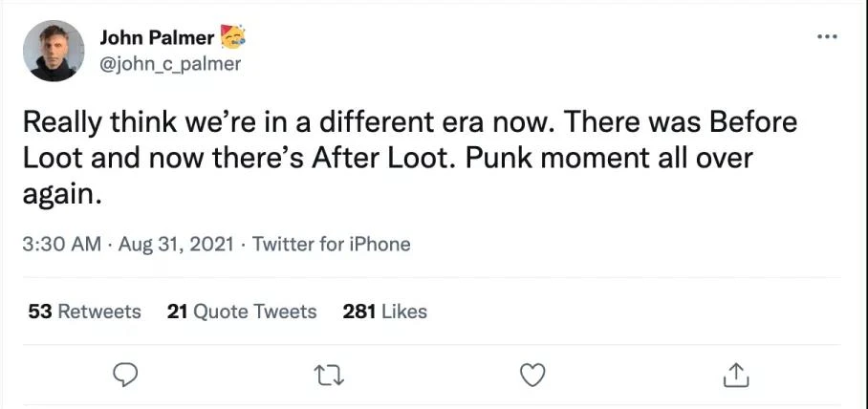Open the John Palmer display name

(157, 37)
